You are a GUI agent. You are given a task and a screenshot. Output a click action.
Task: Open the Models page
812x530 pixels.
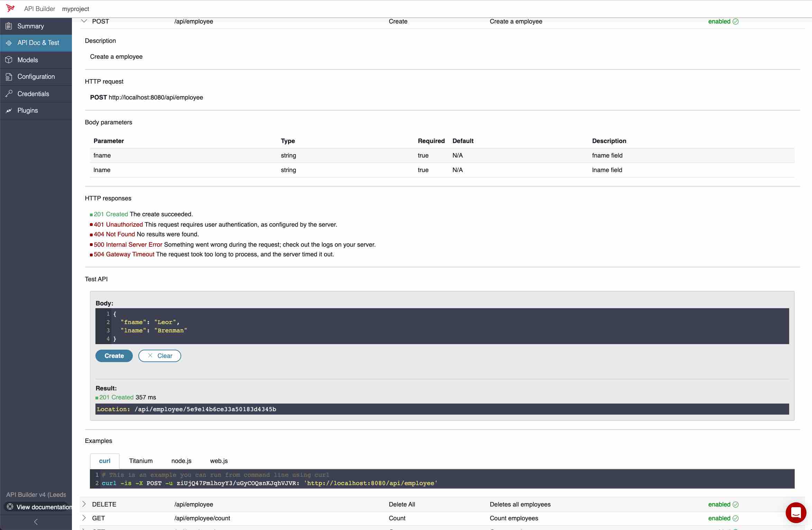click(x=36, y=60)
